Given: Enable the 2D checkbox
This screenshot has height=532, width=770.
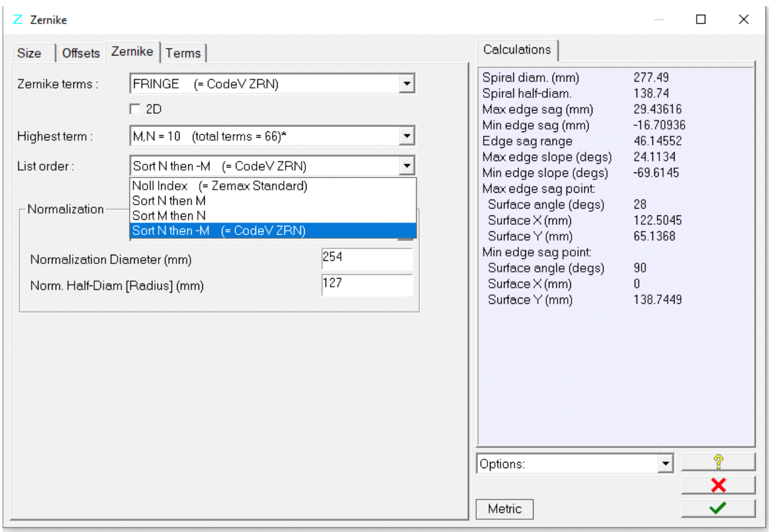Looking at the screenshot, I should pos(135,109).
